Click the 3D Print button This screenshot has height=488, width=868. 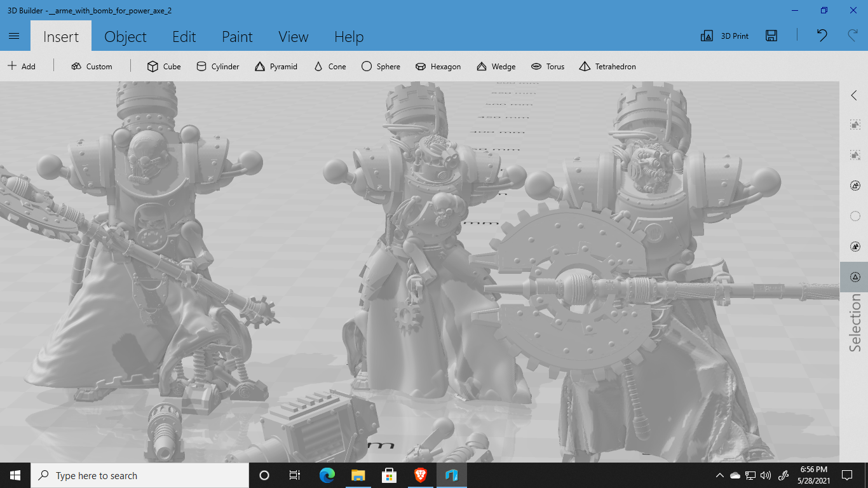point(724,36)
